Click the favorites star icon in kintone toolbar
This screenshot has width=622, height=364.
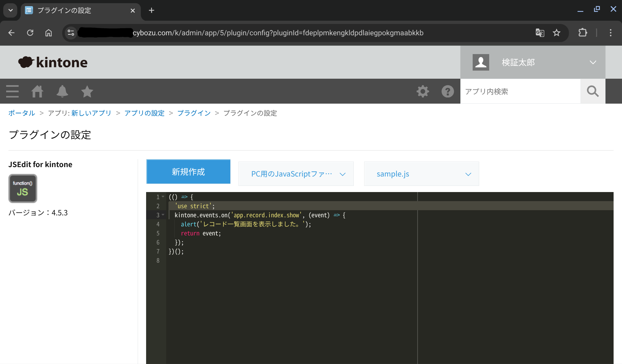point(87,91)
